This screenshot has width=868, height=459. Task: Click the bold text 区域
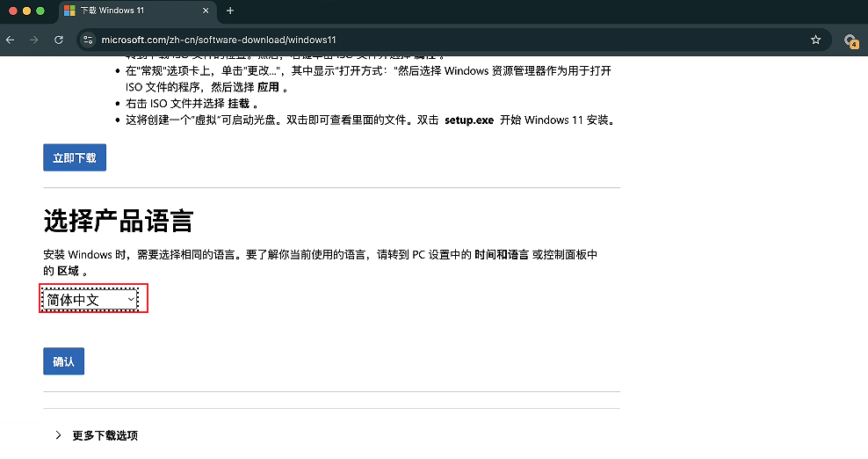69,271
